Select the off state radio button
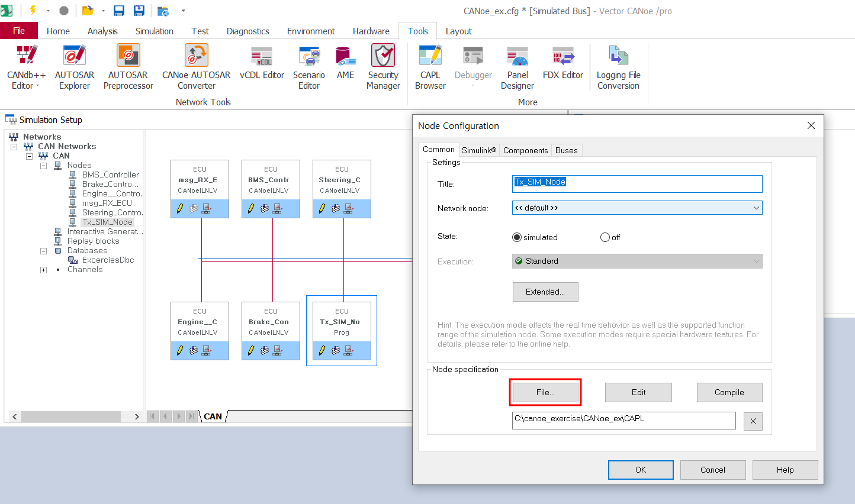This screenshot has width=855, height=504. [605, 237]
